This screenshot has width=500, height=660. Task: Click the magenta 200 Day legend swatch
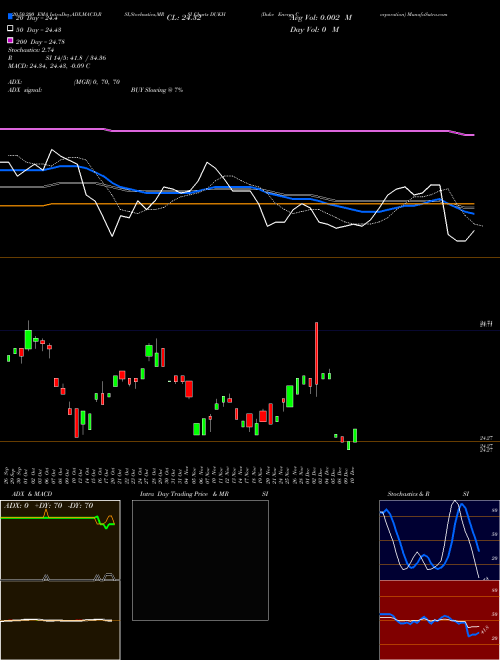click(10, 40)
